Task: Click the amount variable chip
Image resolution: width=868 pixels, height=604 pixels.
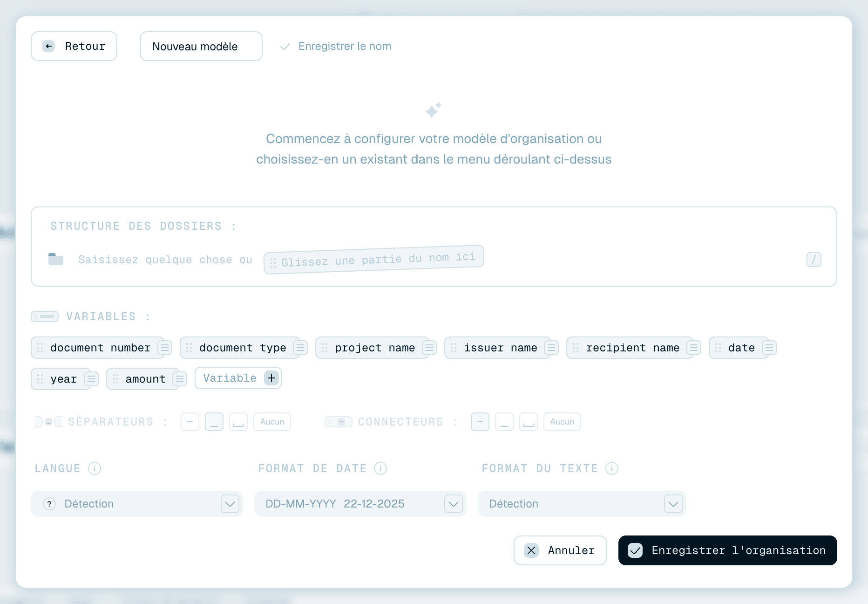Action: pos(142,379)
